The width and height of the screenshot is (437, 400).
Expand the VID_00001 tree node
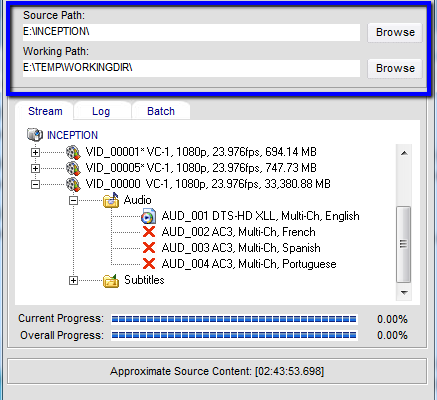[35, 152]
